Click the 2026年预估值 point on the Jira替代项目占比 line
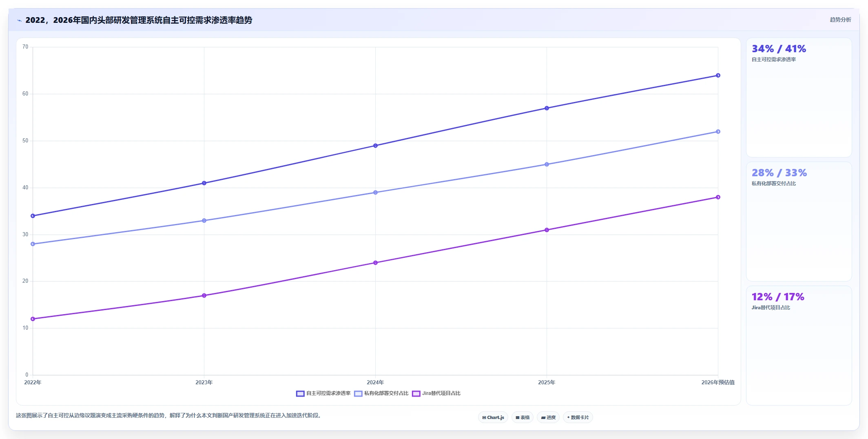The image size is (868, 439). (718, 197)
